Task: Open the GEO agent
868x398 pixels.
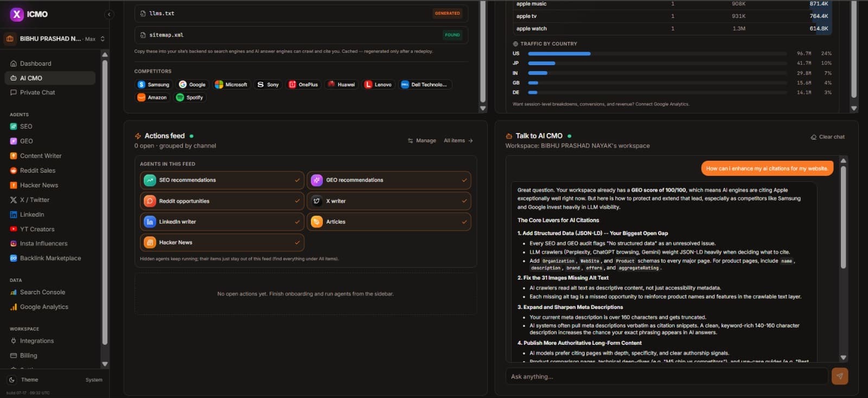Action: [50, 141]
